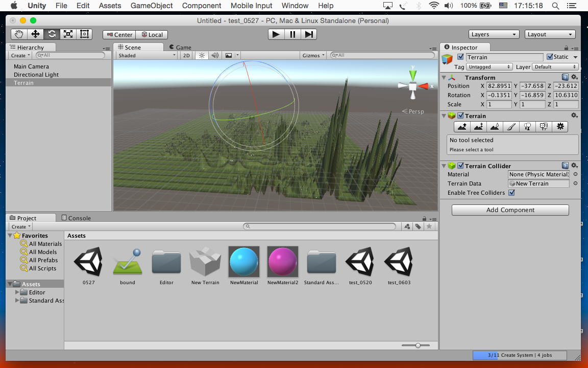This screenshot has height=368, width=588.
Task: Open the Assets menu
Action: pos(110,6)
